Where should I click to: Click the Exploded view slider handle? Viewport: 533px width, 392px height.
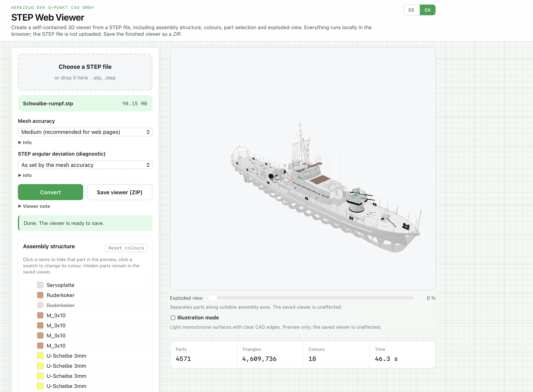213,298
